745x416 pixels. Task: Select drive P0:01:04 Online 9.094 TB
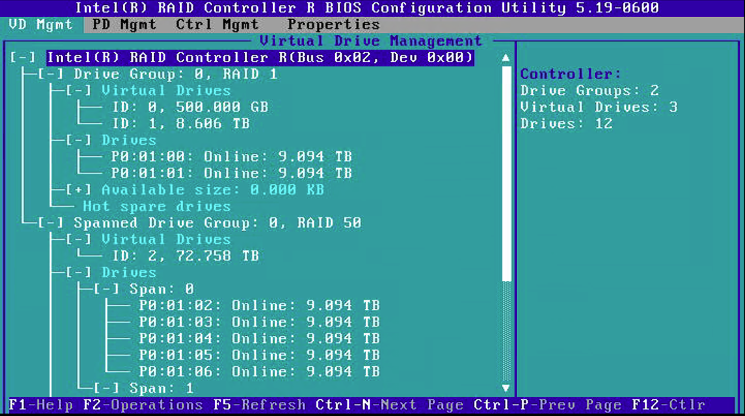coord(259,339)
